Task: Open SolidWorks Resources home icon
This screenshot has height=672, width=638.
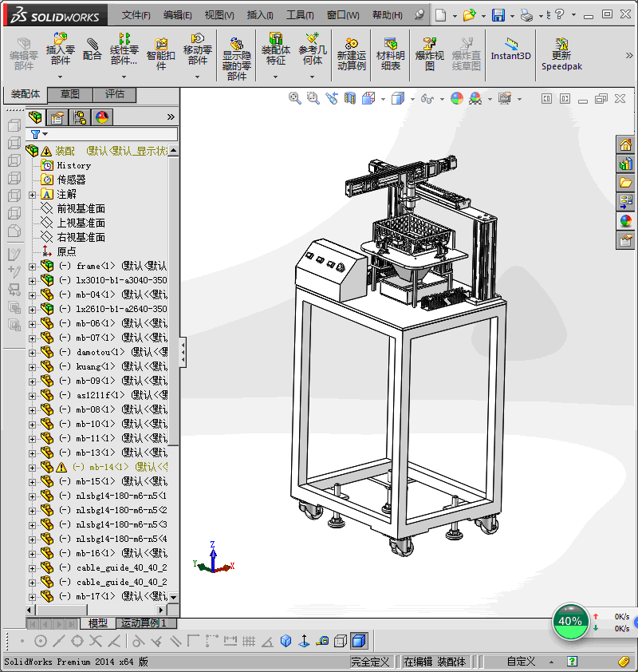Action: pos(625,145)
